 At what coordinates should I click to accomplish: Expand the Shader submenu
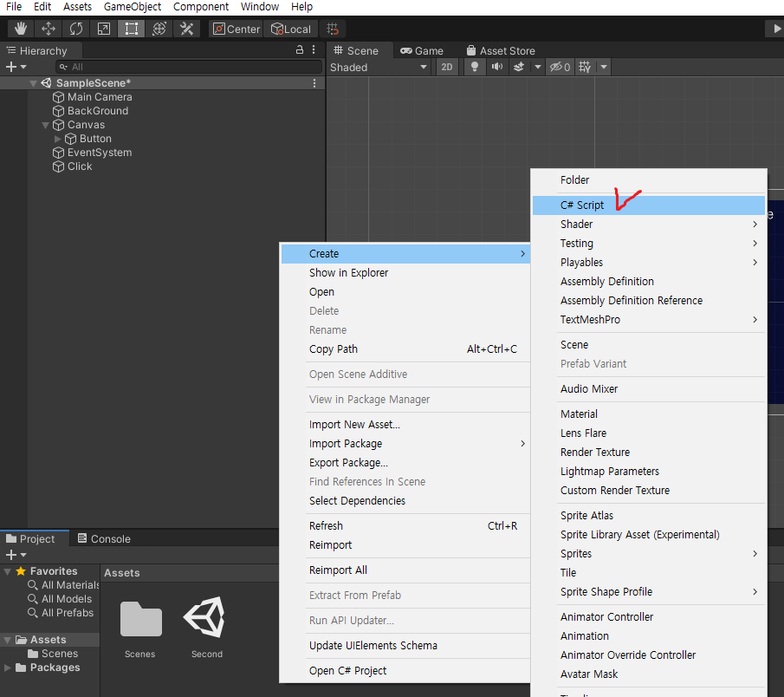649,225
